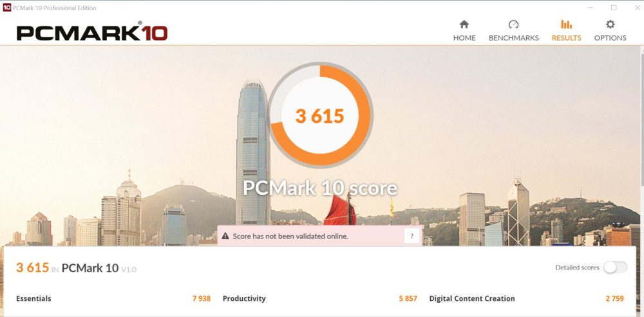Screen dimensions: 644x317
Task: Maximize the PCMark 10 window
Action: point(614,7)
